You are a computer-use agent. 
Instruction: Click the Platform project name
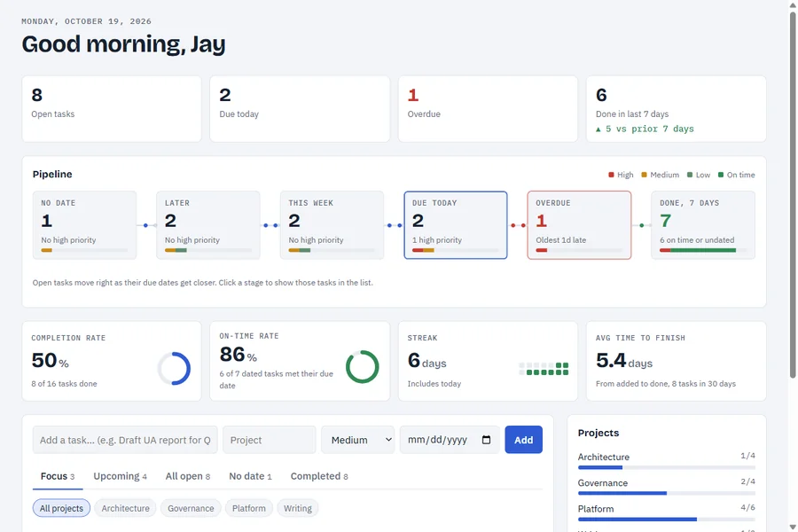click(x=596, y=509)
